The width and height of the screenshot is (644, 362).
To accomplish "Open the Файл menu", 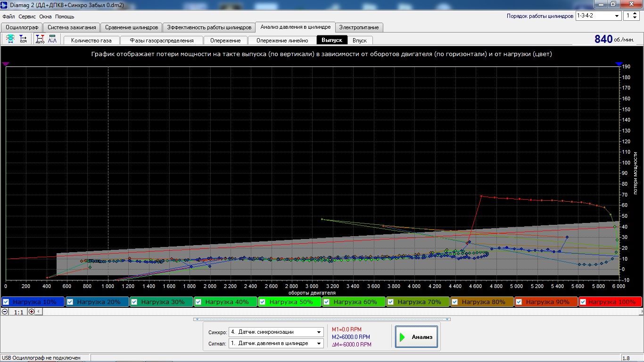I will click(x=8, y=16).
